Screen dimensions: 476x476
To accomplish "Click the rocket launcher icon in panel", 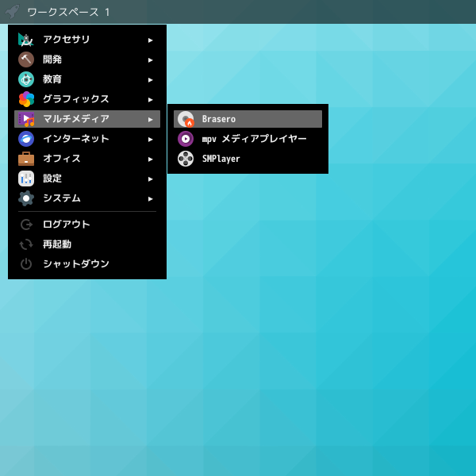I will click(12, 12).
